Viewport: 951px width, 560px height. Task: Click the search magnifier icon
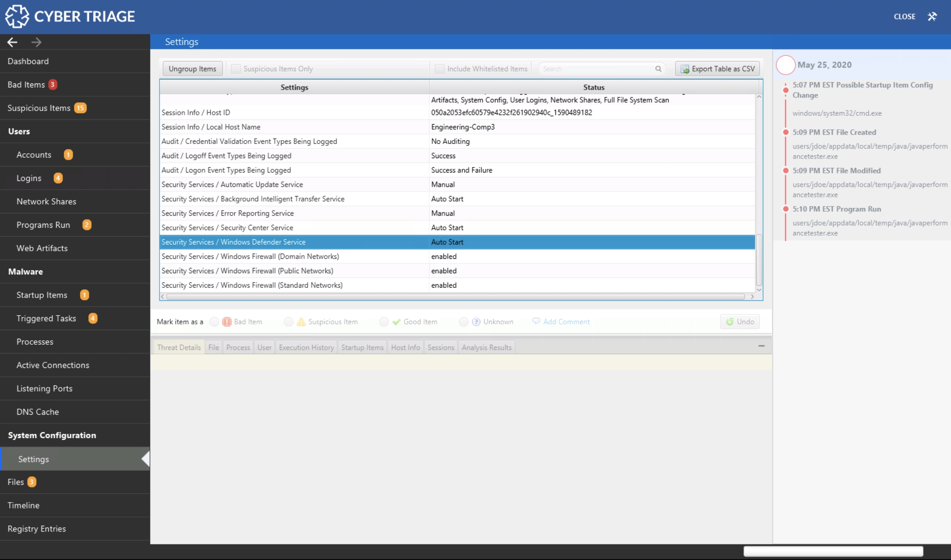pos(658,69)
